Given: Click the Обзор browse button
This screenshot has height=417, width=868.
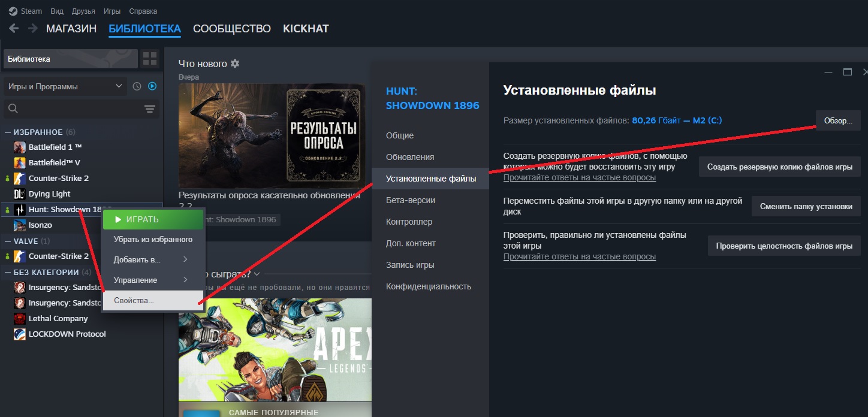Looking at the screenshot, I should (838, 120).
